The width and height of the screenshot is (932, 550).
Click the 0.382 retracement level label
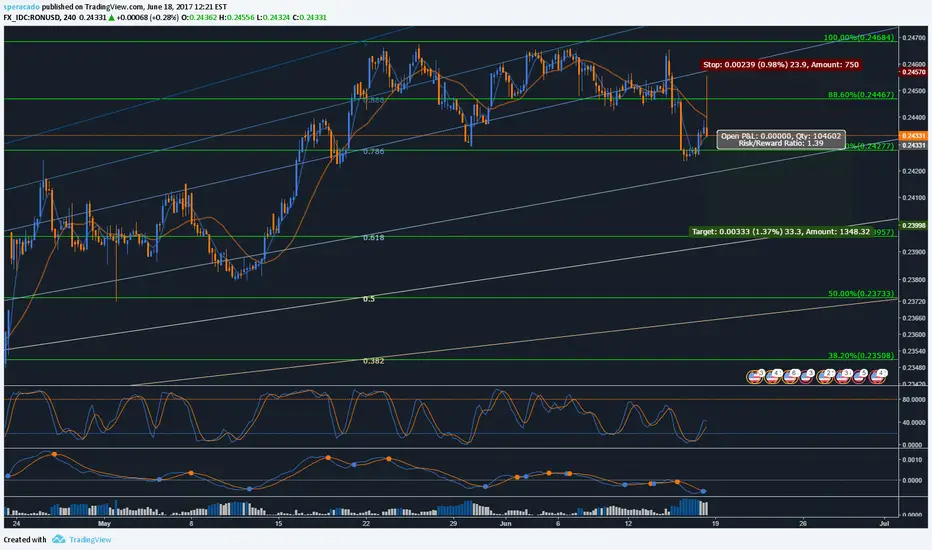(373, 360)
